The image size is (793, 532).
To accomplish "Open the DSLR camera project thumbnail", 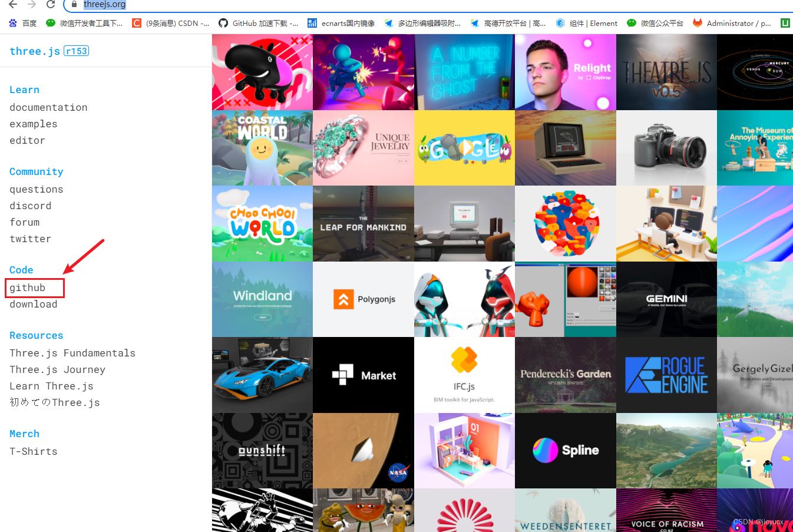I will click(x=666, y=148).
